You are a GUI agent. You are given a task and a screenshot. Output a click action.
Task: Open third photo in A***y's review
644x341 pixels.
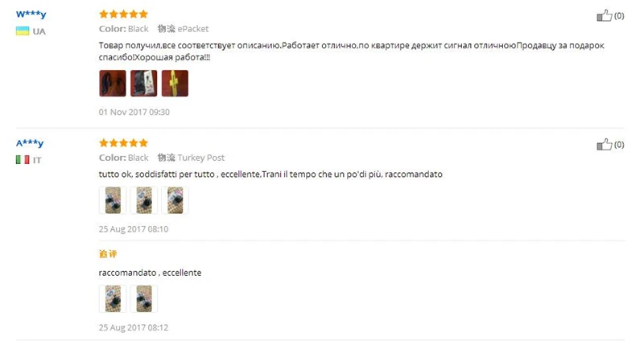[175, 200]
